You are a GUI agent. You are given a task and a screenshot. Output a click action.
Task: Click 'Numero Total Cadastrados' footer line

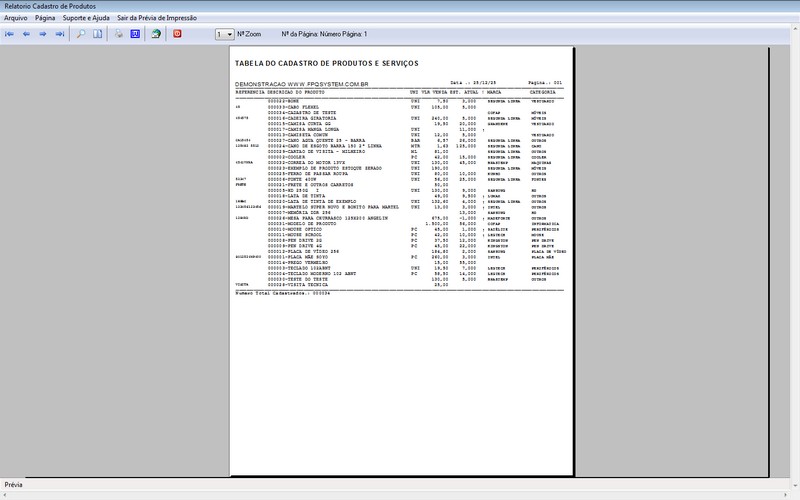tap(283, 293)
